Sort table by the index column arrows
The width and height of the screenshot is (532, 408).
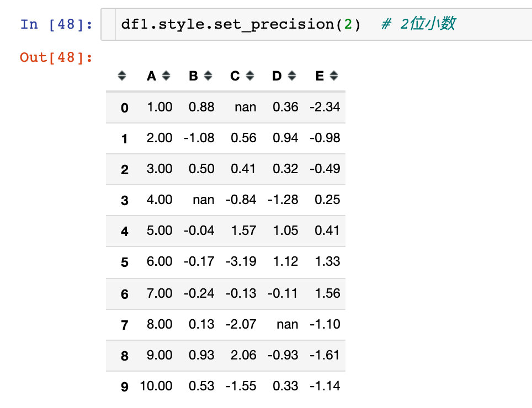pos(122,76)
